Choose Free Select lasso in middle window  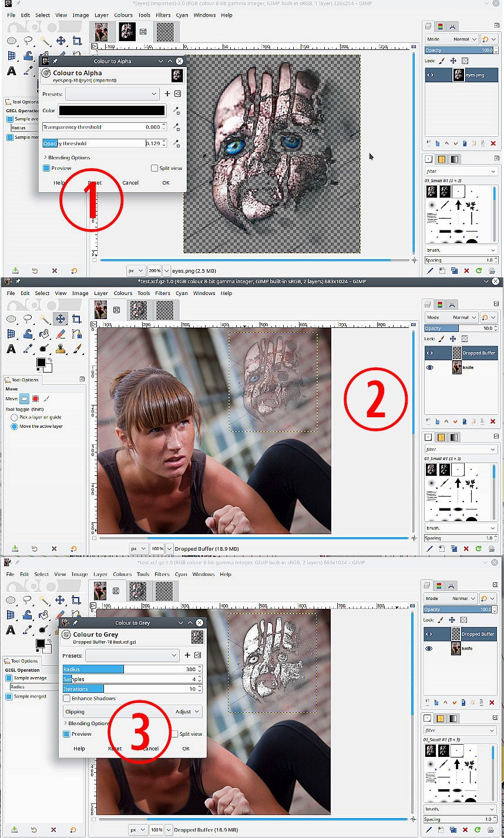[x=28, y=319]
